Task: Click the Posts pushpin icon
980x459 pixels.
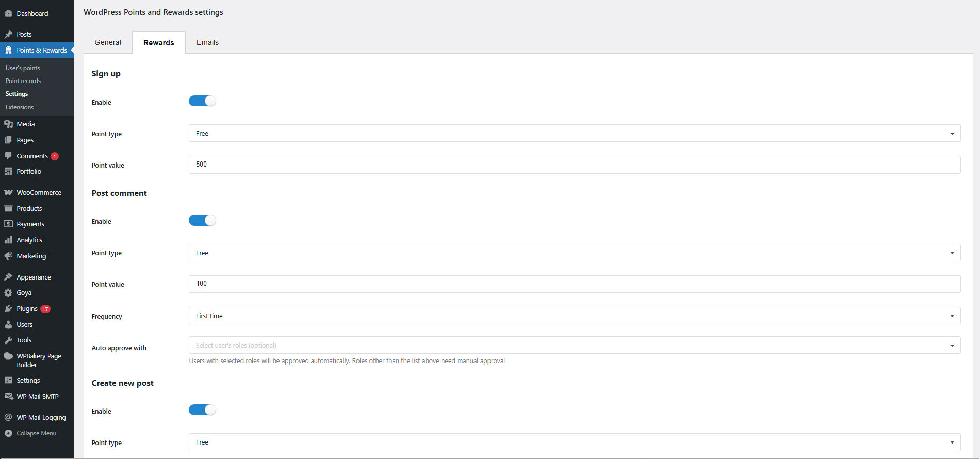Action: pyautogui.click(x=8, y=34)
